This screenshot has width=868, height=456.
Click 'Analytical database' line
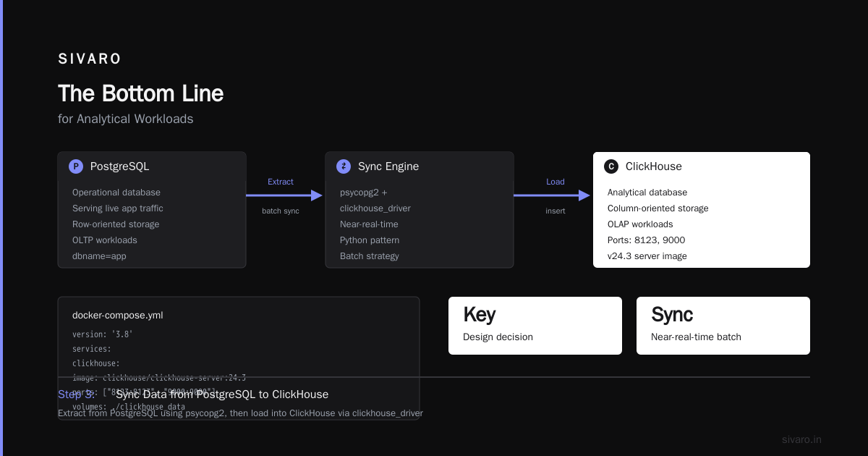click(x=647, y=193)
